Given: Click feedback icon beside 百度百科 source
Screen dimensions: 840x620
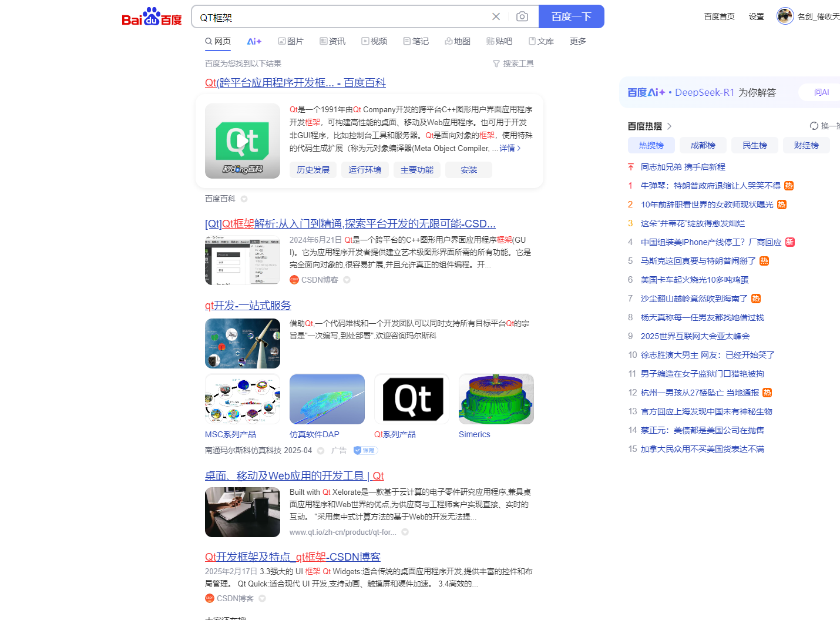Looking at the screenshot, I should tap(244, 199).
